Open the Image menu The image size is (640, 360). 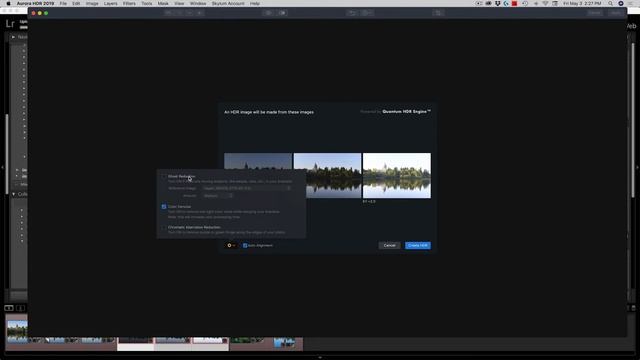(x=92, y=3)
